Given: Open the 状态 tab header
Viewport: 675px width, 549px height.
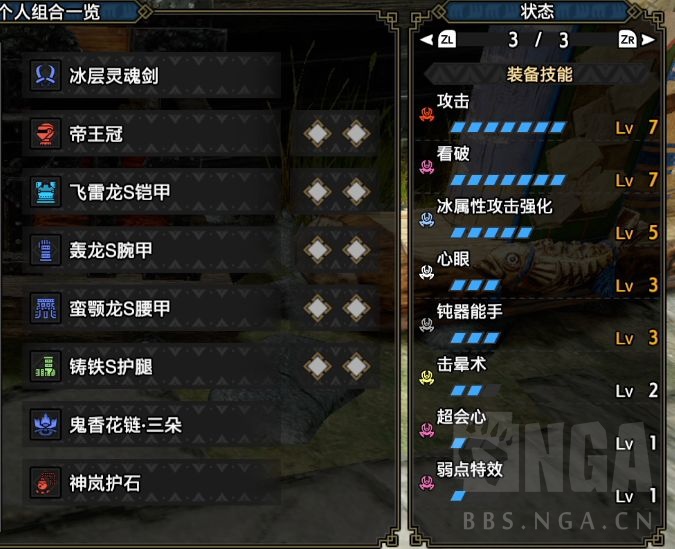Looking at the screenshot, I should click(x=537, y=12).
